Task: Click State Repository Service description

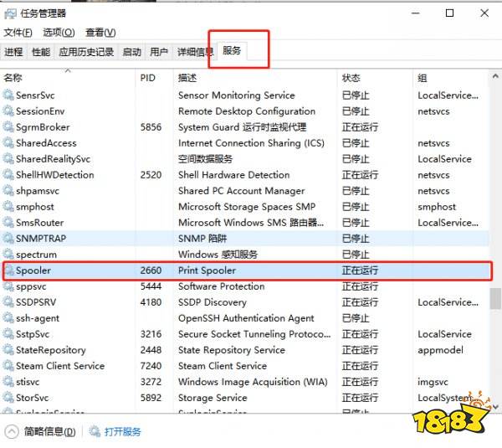Action: click(x=232, y=350)
